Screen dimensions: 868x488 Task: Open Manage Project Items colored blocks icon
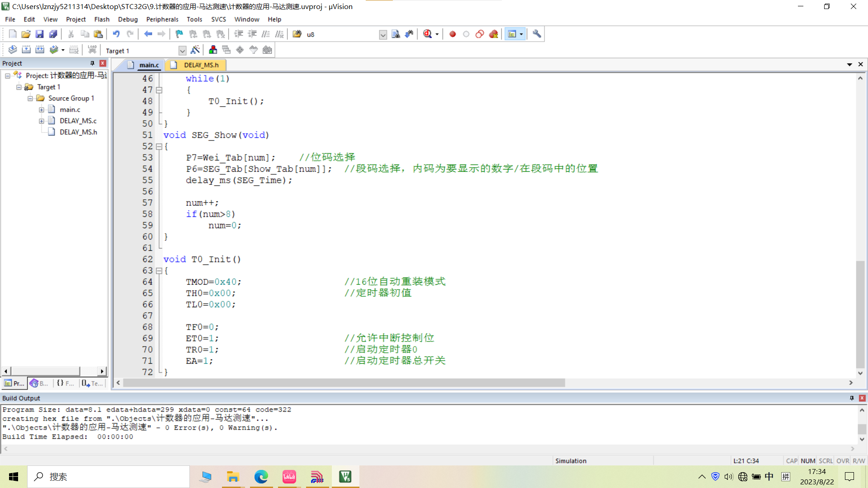tap(213, 50)
